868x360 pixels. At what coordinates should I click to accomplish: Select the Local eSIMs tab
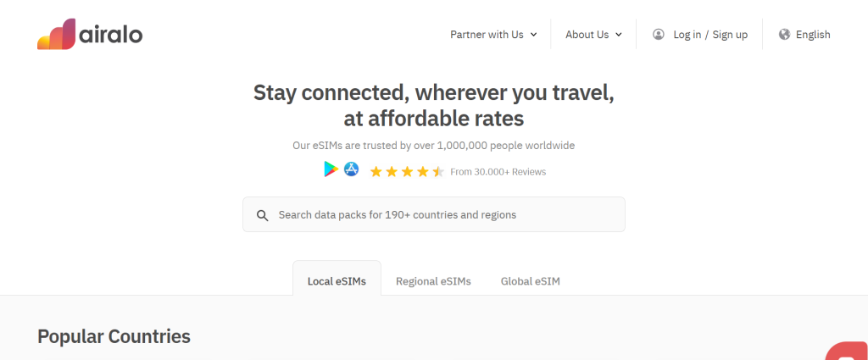337,281
